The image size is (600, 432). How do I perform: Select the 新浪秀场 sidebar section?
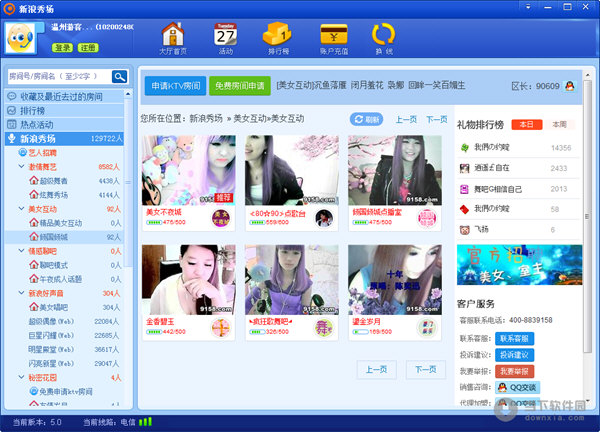coord(64,139)
